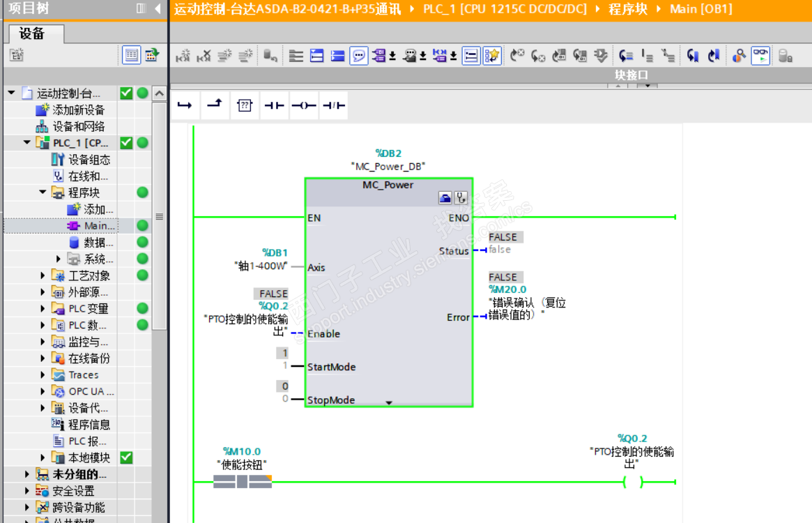The width and height of the screenshot is (812, 523).
Task: Insert a normally open contact
Action: (x=274, y=105)
